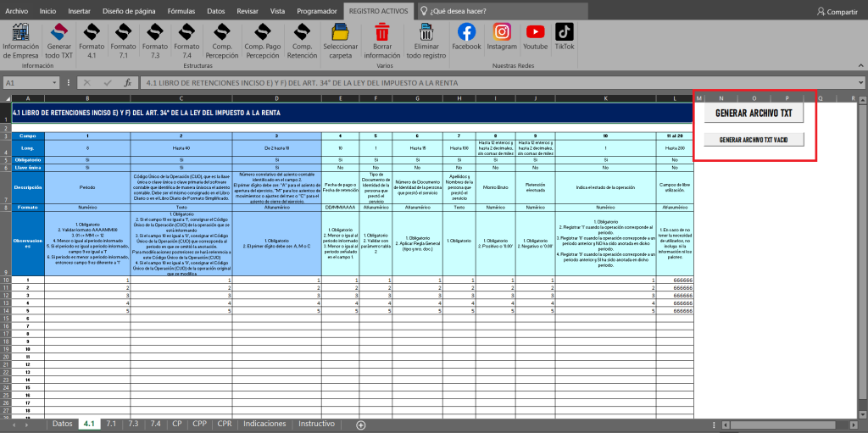Image resolution: width=868 pixels, height=433 pixels.
Task: Click the 'Periodo' description cell
Action: 87,187
